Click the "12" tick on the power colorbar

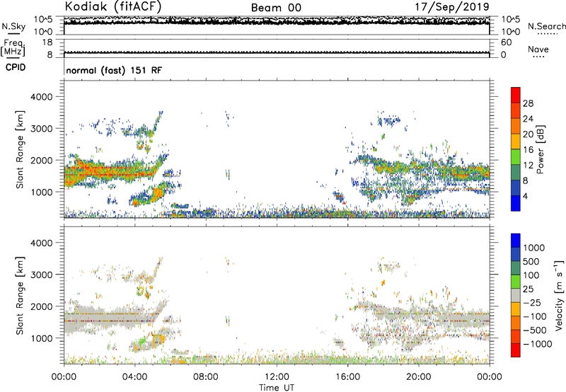coord(528,165)
